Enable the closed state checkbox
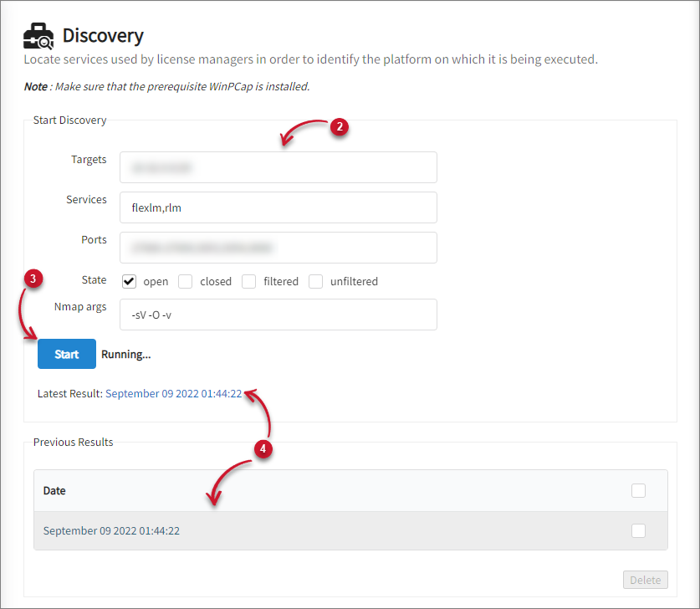This screenshot has width=700, height=609. click(x=185, y=281)
